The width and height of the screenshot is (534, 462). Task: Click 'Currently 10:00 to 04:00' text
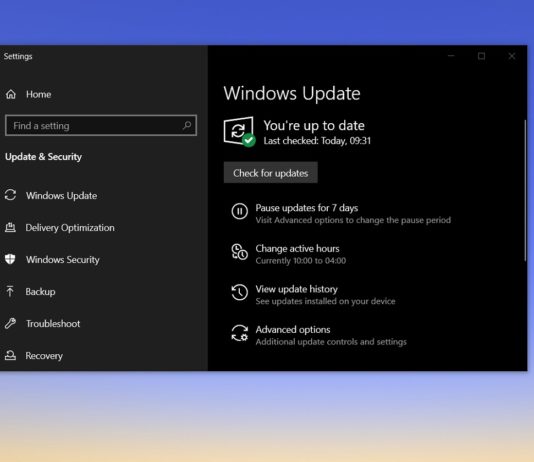tap(301, 261)
